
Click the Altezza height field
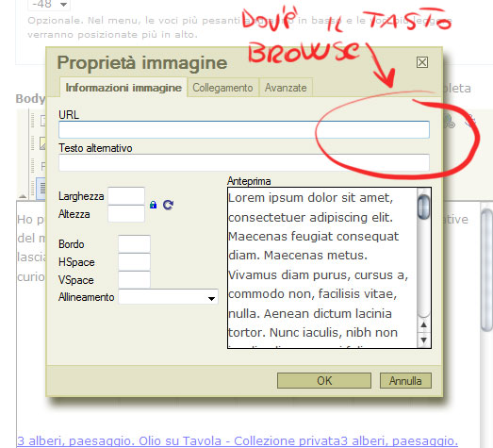126,214
